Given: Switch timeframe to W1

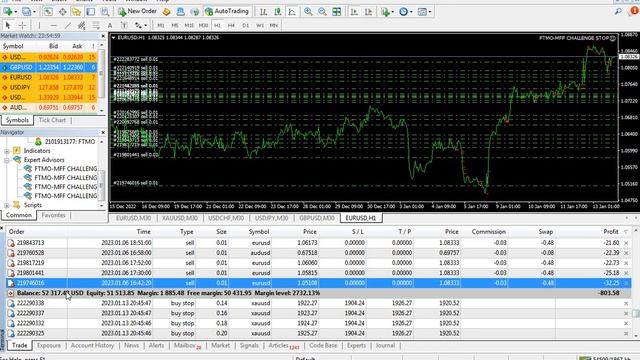Looking at the screenshot, I should click(260, 25).
